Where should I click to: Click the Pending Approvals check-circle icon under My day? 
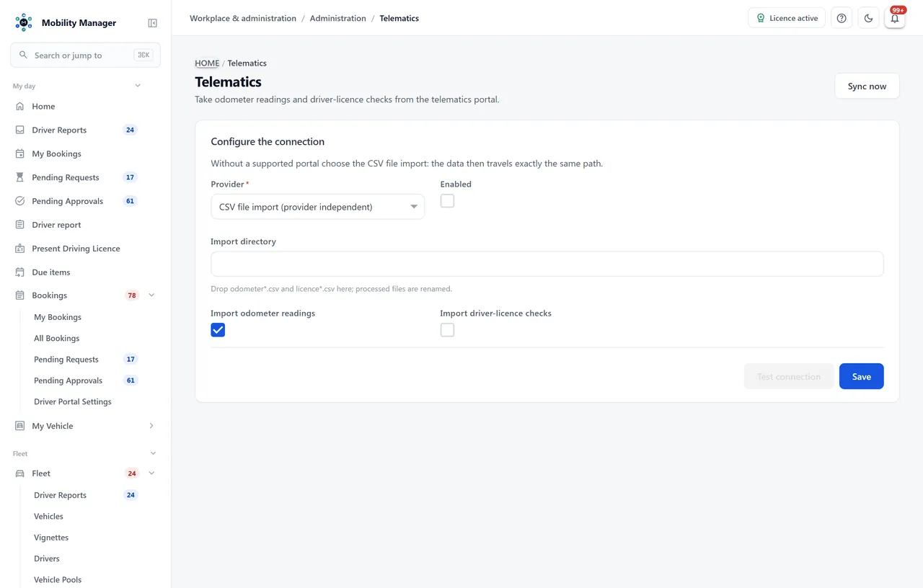(x=20, y=201)
